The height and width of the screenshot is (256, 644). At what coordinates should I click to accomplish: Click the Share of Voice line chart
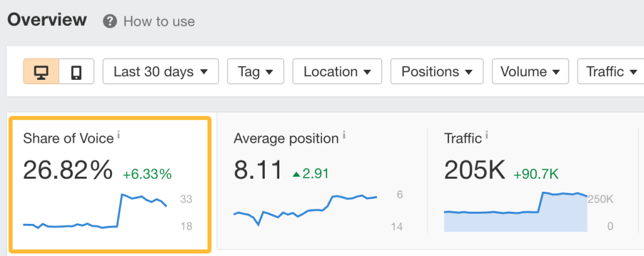tap(95, 211)
